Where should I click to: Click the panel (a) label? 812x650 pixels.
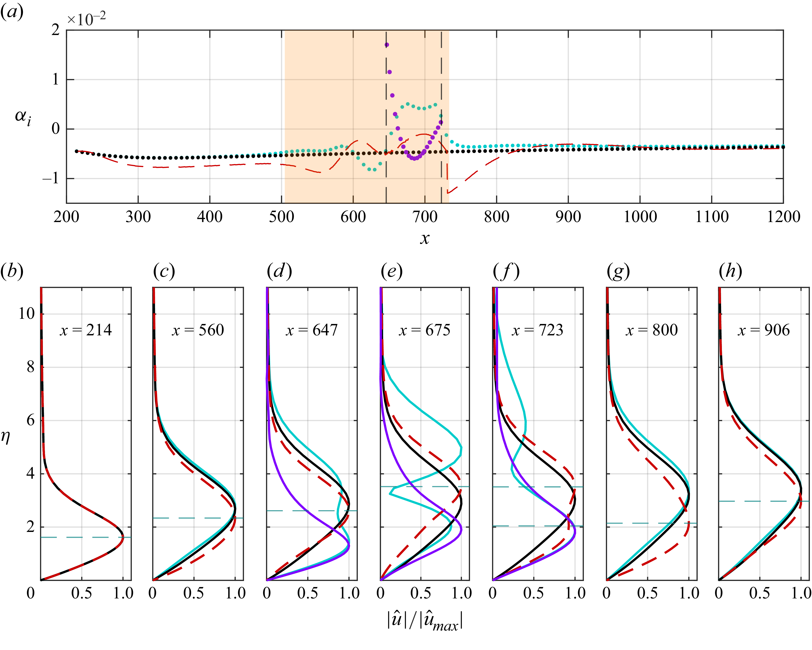[12, 12]
